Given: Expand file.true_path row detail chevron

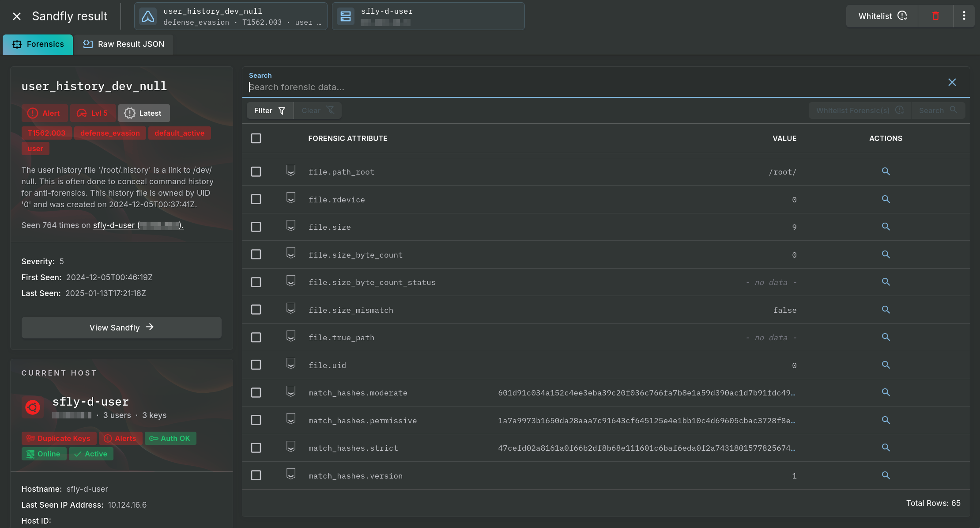Looking at the screenshot, I should pos(290,336).
